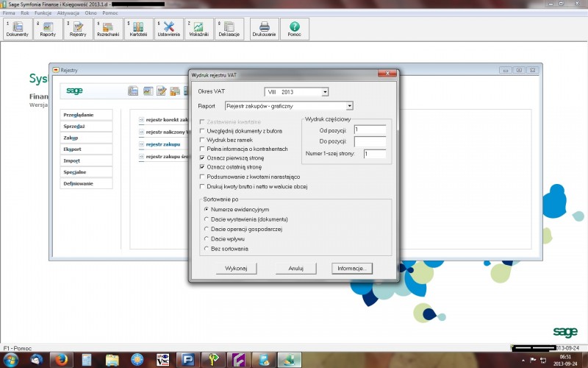Click Wykonaj to run the report

(236, 269)
